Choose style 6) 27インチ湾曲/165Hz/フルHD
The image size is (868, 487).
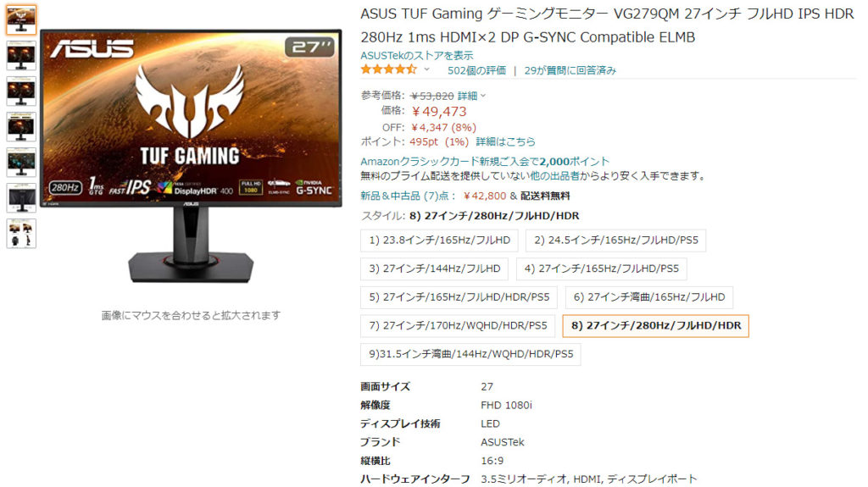648,297
